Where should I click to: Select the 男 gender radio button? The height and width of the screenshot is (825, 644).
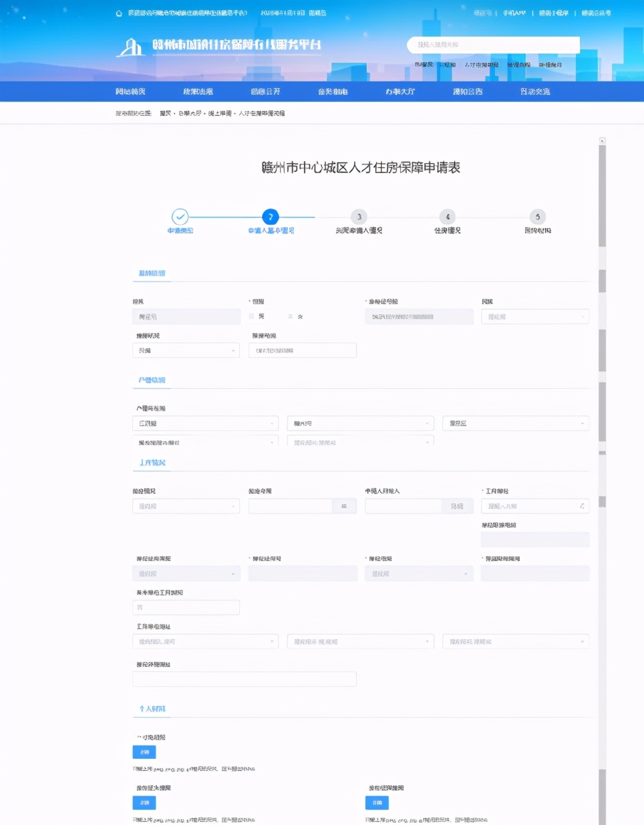pos(261,316)
